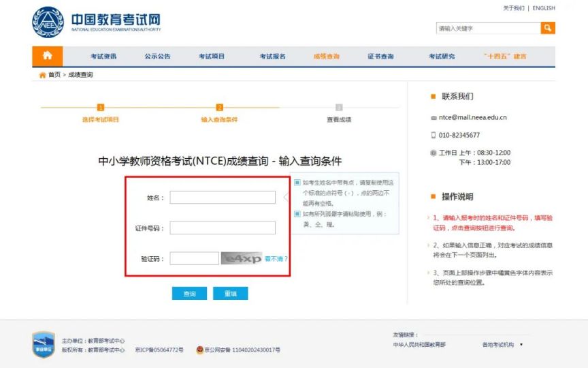Click the email envelope icon
This screenshot has width=588, height=368.
pos(434,118)
